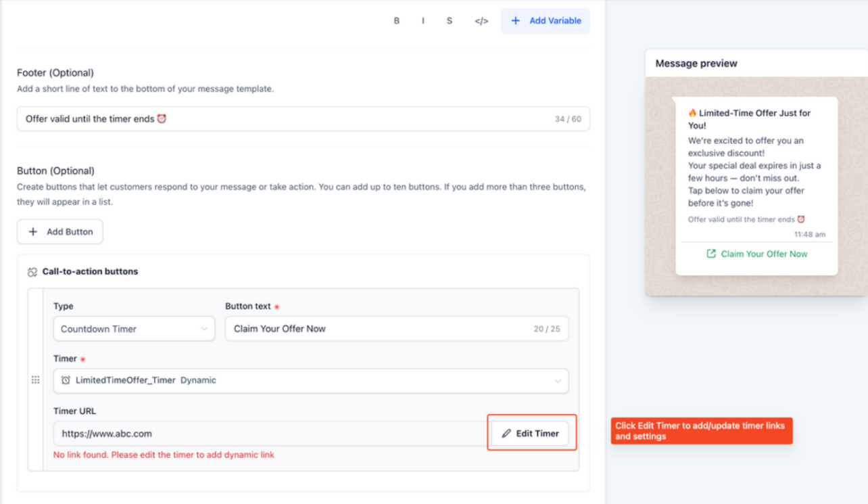Screen dimensions: 868x504
Task: Click the plus icon on Add Button
Action: [33, 232]
